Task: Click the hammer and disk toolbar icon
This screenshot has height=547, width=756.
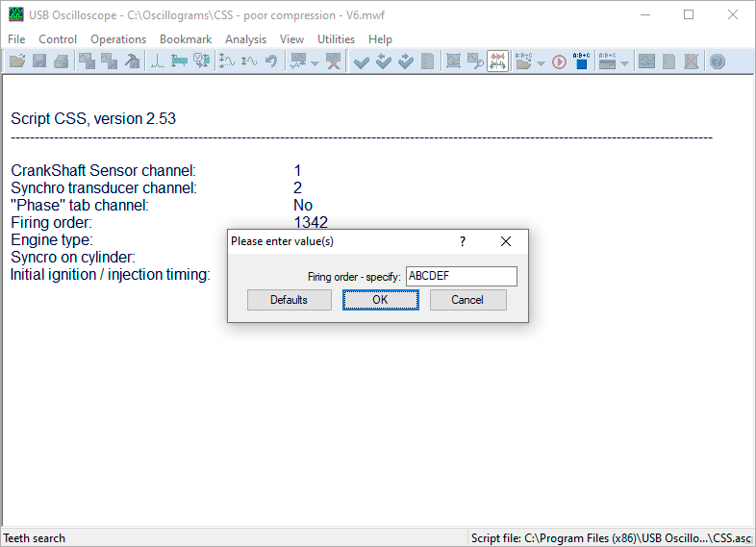Action: [132, 62]
